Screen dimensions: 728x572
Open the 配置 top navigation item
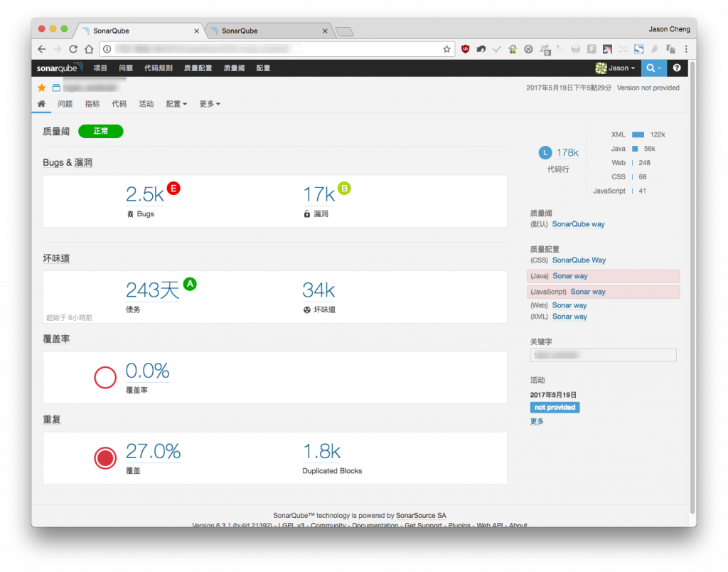coord(263,68)
